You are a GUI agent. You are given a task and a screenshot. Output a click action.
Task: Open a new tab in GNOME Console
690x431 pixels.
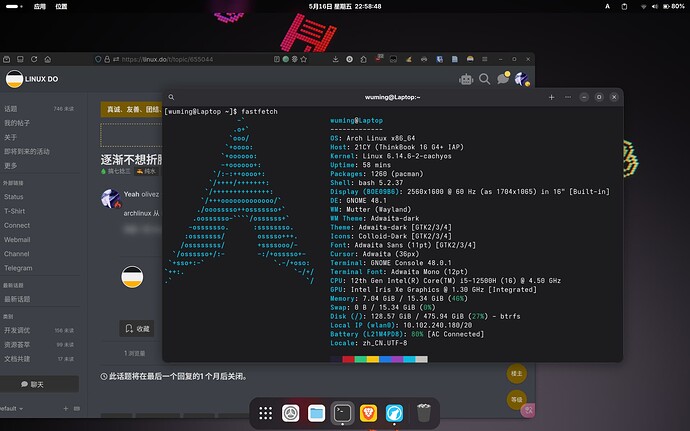coord(551,97)
